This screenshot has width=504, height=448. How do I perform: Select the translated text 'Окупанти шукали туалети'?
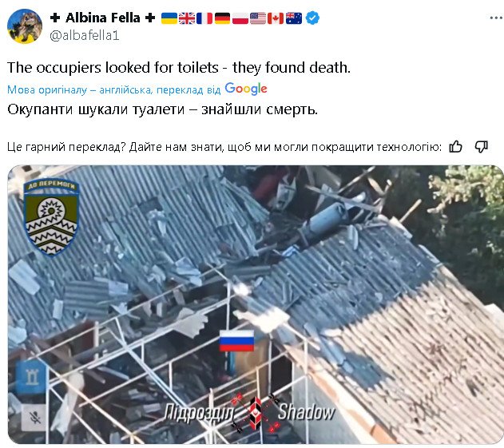click(96, 109)
